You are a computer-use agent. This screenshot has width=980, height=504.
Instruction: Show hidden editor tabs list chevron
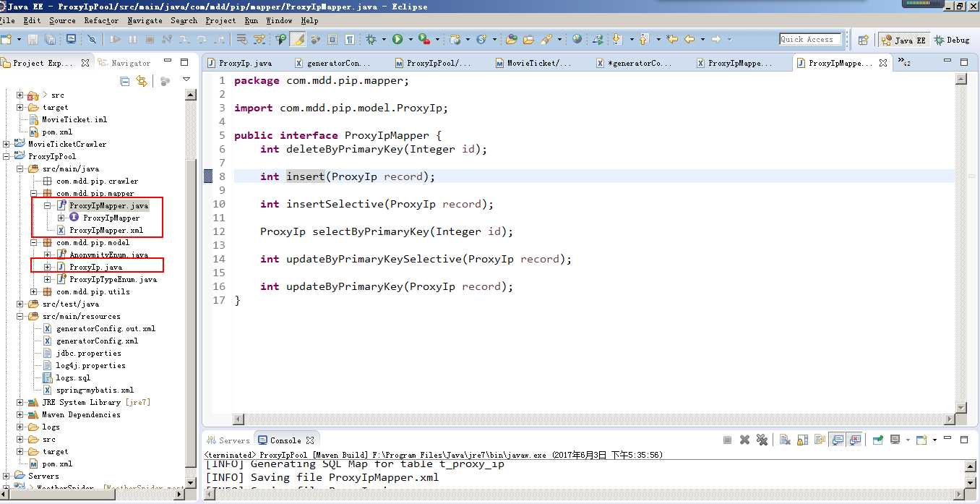(903, 63)
